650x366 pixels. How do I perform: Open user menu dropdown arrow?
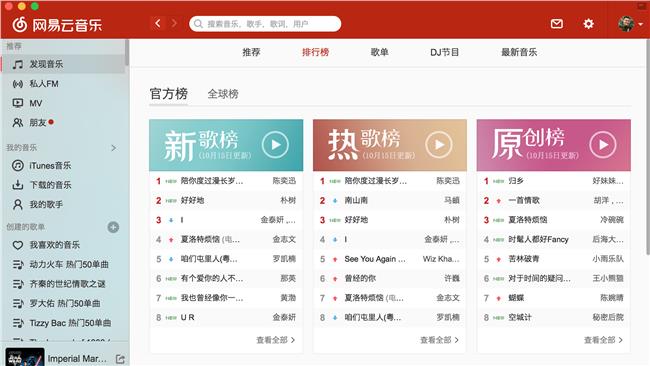(640, 24)
